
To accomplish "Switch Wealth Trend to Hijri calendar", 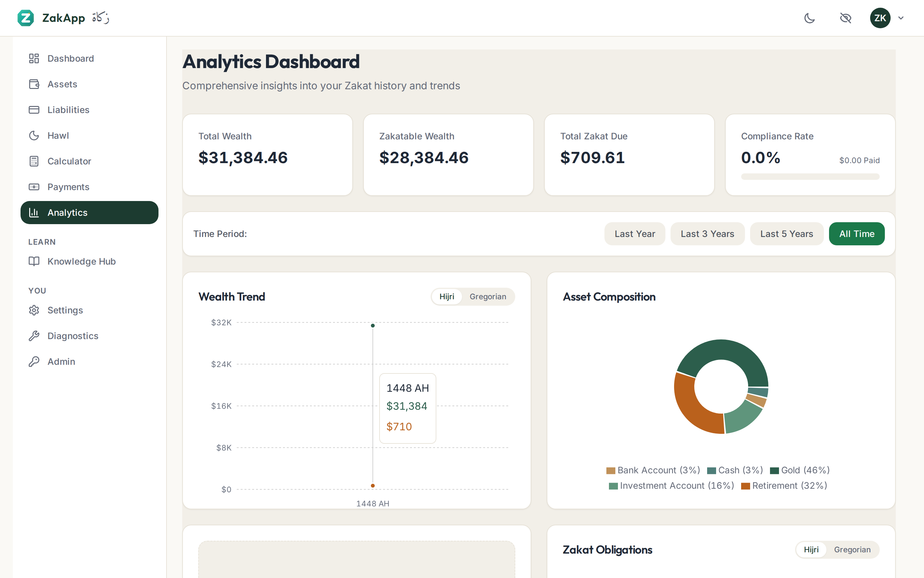I will click(447, 297).
